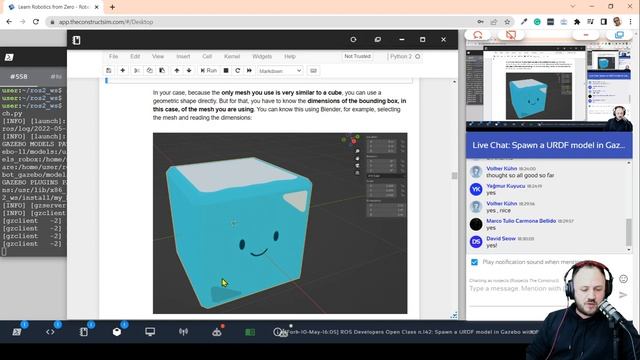
Task: Open the Markdown cell type dropdown
Action: coord(280,71)
